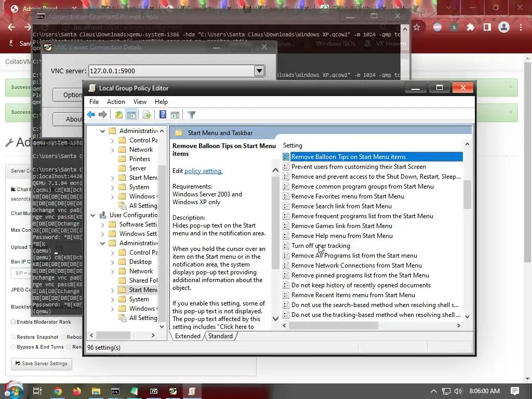Click Task View icon on taskbar
The width and height of the screenshot is (532, 399).
(x=37, y=391)
